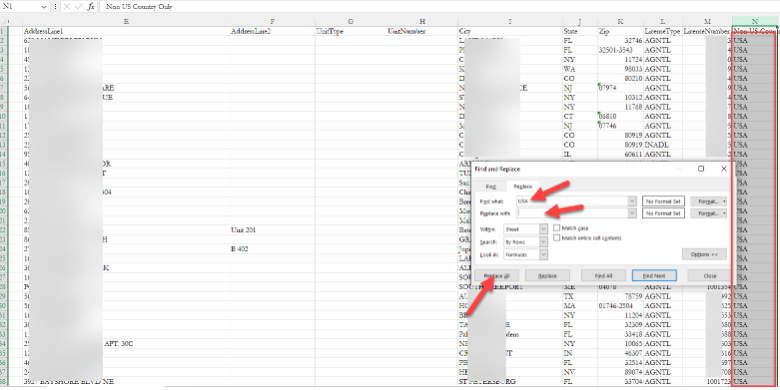This screenshot has height=390, width=780.
Task: Expand the Search By Rows dropdown
Action: point(543,242)
